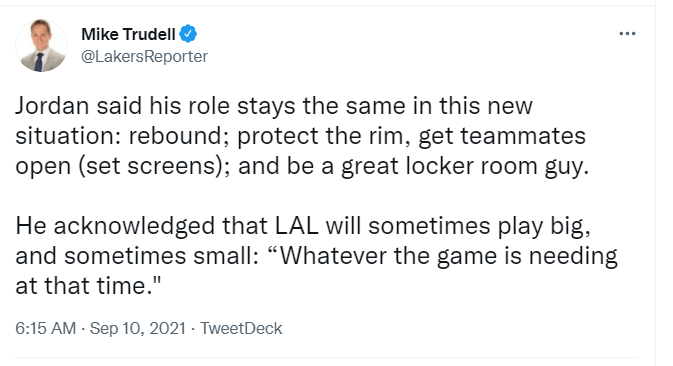Viewport: 673px width, 366px height.
Task: Click the word Jordan starting the tweet
Action: [52, 106]
